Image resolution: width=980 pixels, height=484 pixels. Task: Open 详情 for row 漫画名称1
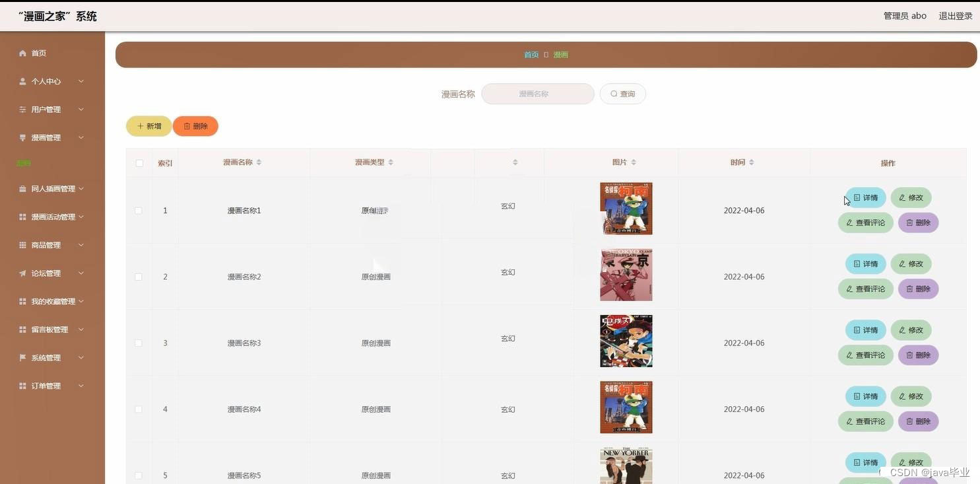866,197
